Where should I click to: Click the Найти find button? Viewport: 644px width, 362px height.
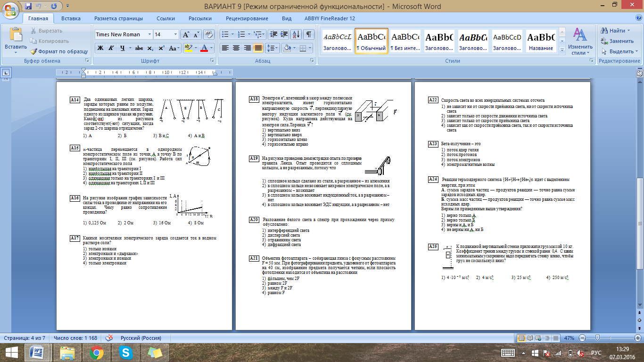point(615,31)
